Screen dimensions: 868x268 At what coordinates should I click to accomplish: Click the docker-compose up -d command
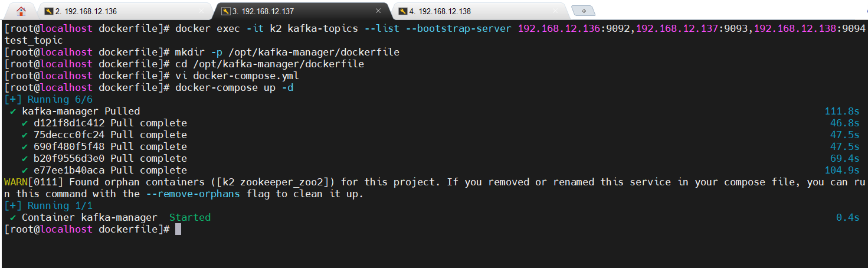[234, 87]
